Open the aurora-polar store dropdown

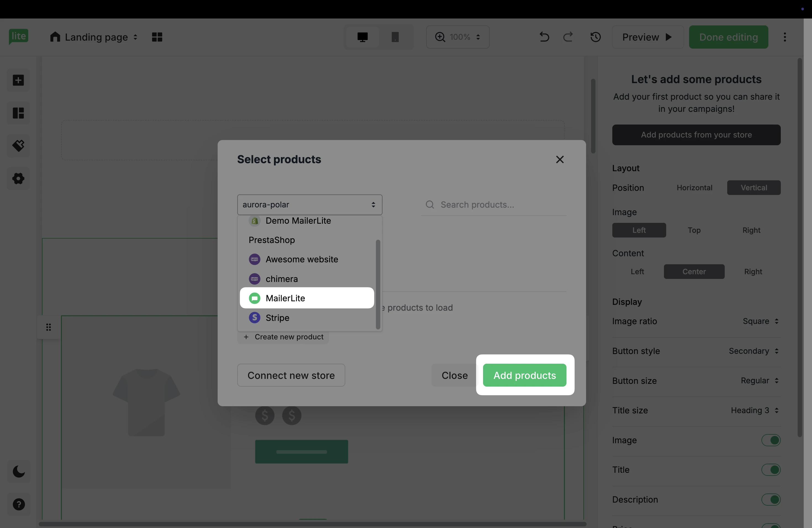tap(309, 205)
